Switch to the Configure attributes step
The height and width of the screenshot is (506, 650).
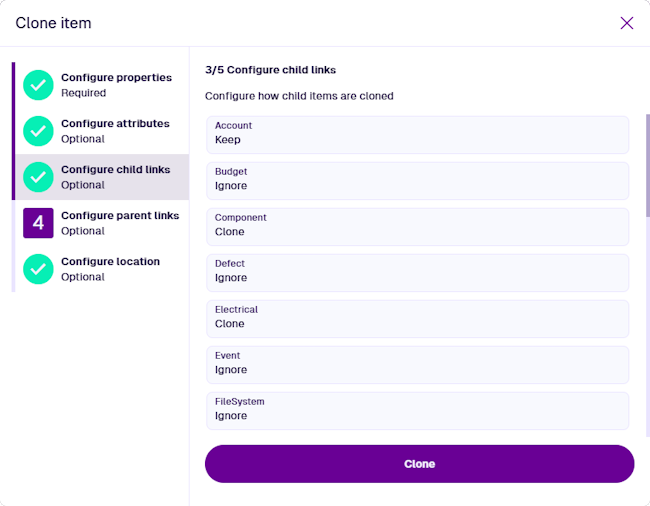click(x=115, y=131)
